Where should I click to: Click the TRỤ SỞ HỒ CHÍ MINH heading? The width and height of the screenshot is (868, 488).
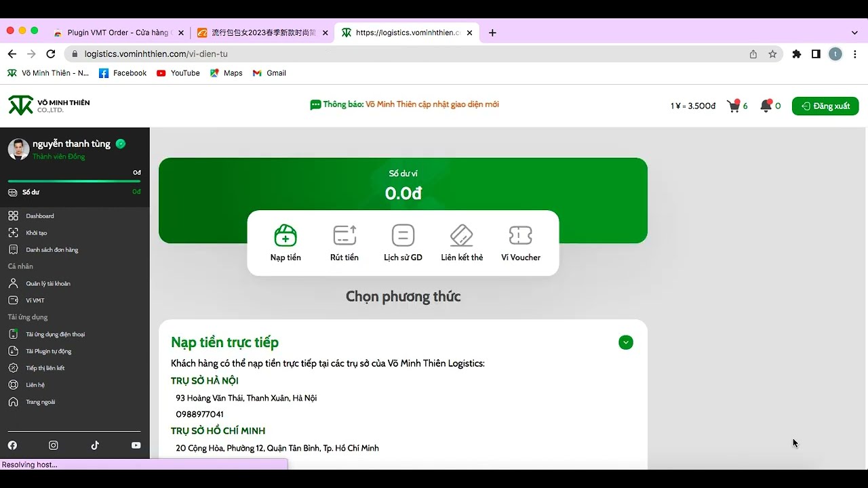(x=218, y=431)
